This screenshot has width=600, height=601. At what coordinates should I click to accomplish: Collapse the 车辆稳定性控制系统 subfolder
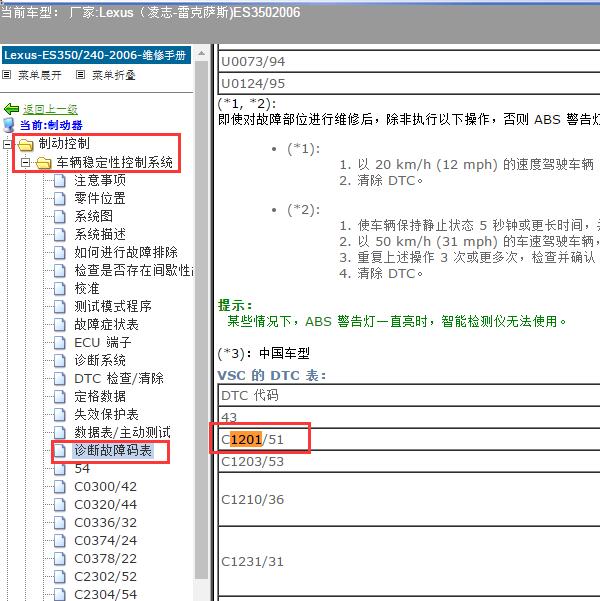(x=25, y=163)
